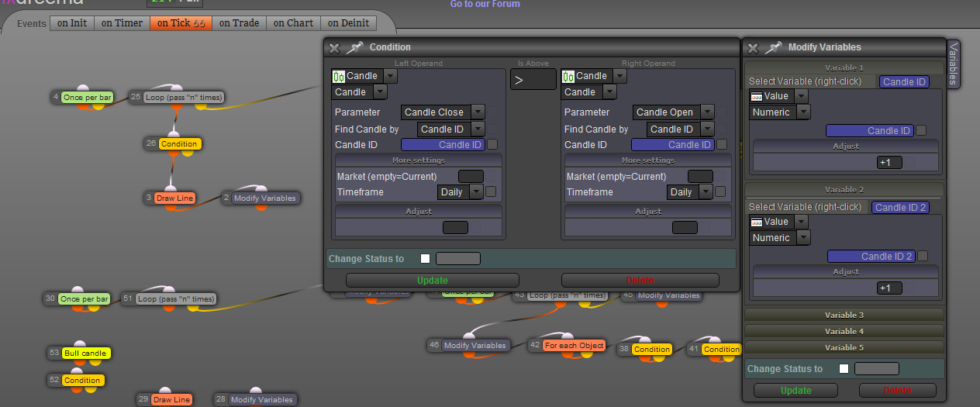
Task: Select the Draw Line block numbered 29
Action: (171, 399)
